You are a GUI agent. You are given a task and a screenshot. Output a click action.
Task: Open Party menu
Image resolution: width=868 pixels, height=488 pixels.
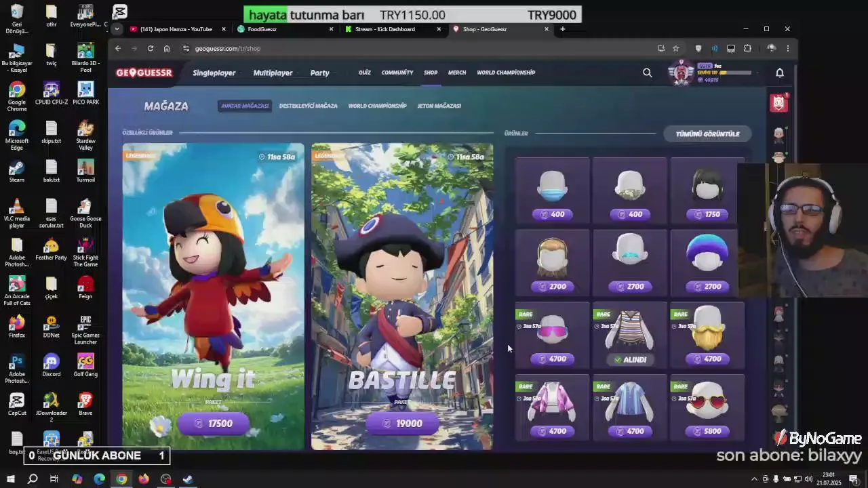coord(319,73)
